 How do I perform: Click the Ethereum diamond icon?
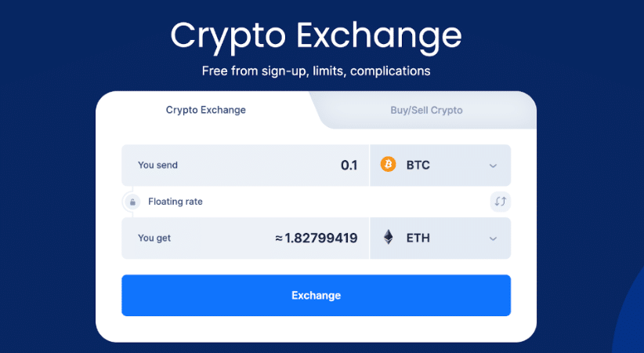click(x=388, y=238)
